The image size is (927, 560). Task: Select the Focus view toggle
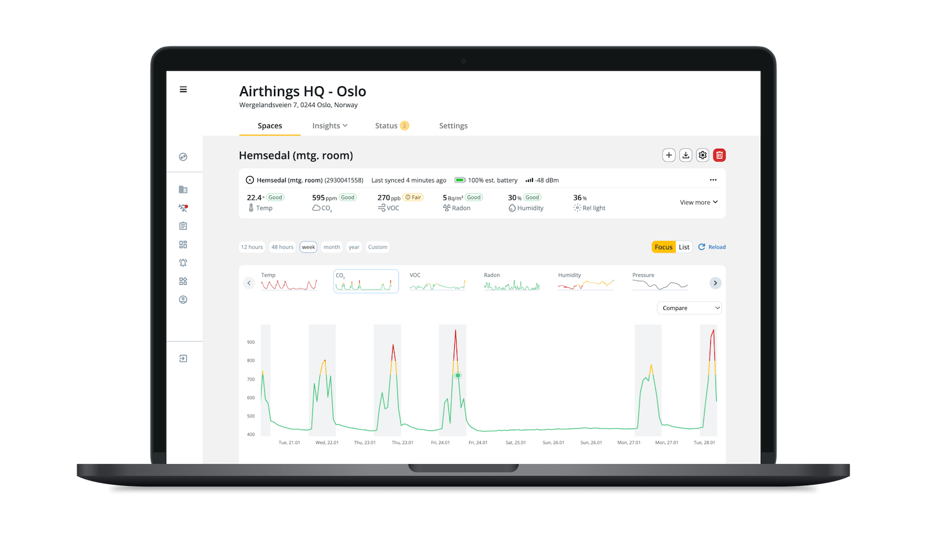[663, 247]
